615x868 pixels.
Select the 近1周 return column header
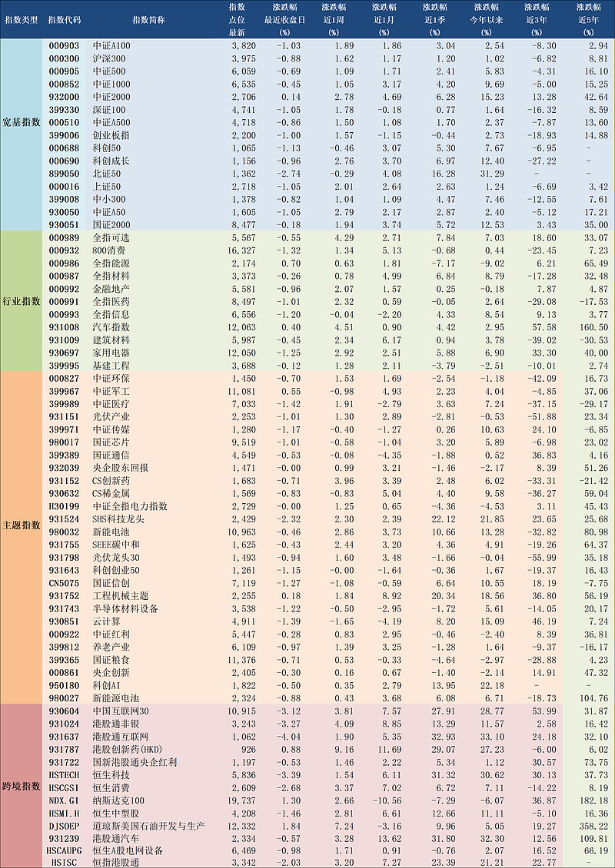pyautogui.click(x=332, y=19)
